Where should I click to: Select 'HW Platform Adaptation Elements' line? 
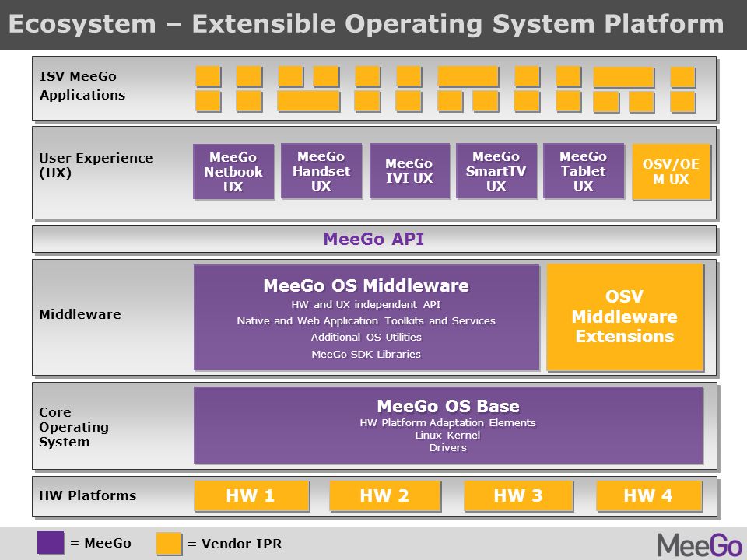pyautogui.click(x=448, y=423)
